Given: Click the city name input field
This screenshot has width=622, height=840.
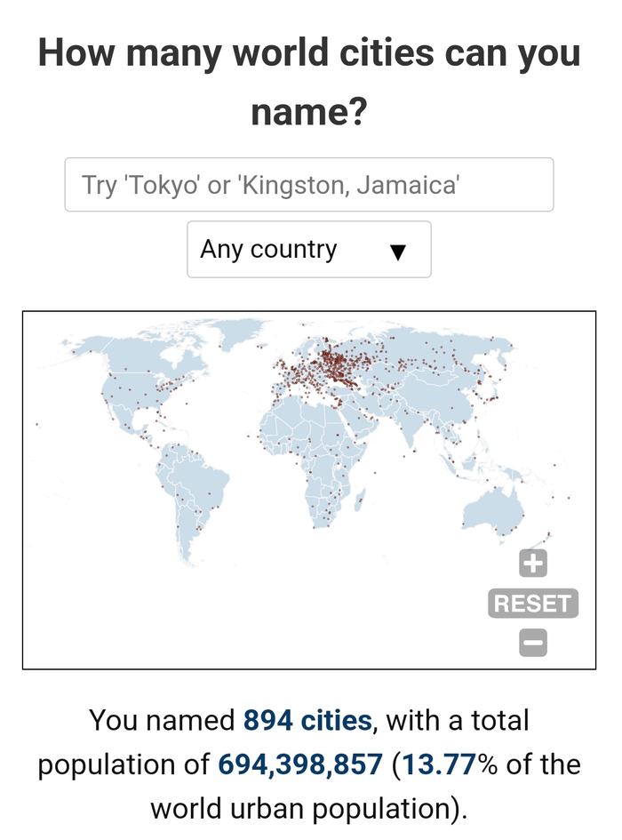Looking at the screenshot, I should point(308,185).
